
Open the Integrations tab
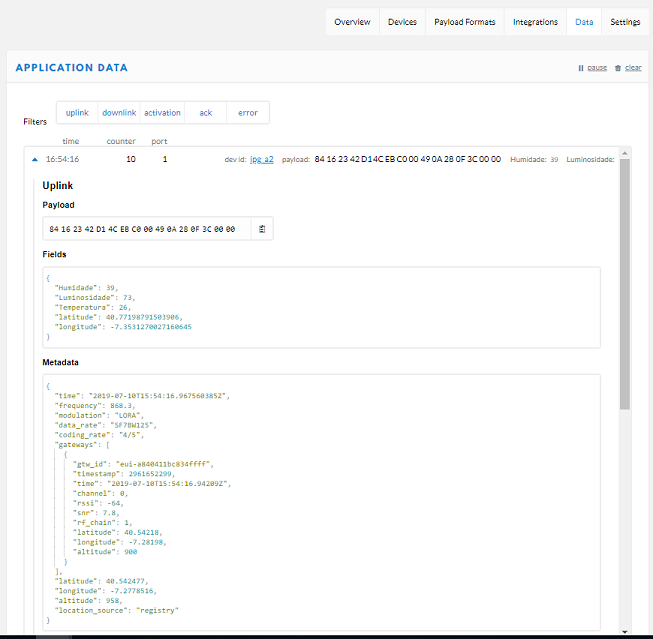535,22
